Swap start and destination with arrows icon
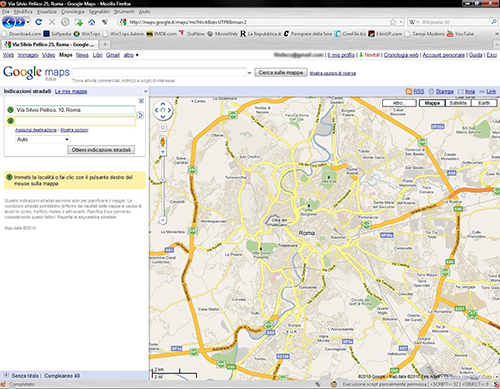500x389 pixels. [140, 115]
